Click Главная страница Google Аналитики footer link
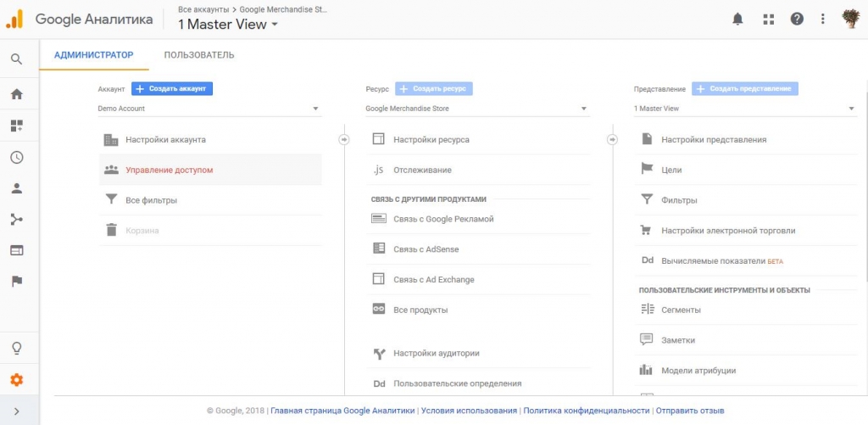The image size is (868, 425). tap(342, 411)
